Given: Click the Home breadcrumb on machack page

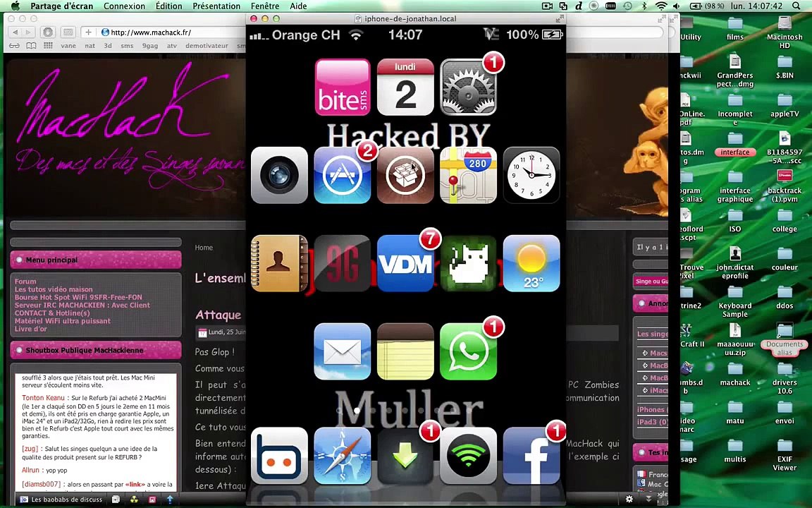Looking at the screenshot, I should [x=204, y=248].
